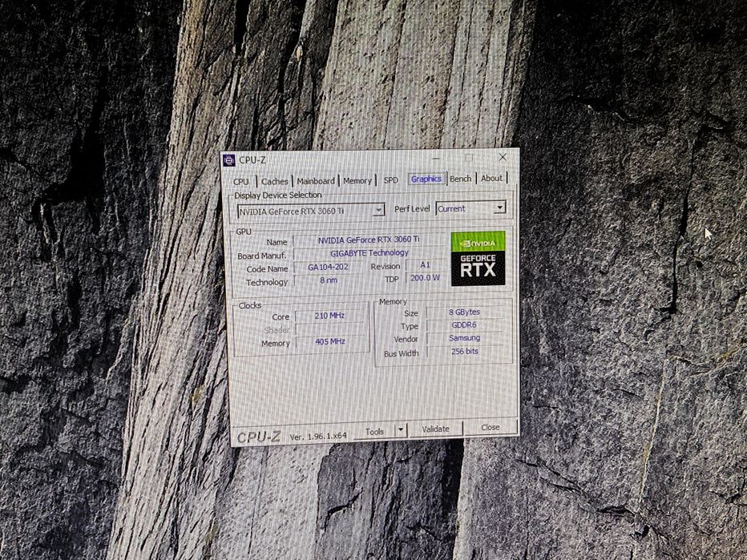Click the empty Shader clock field
The width and height of the screenshot is (747, 560).
coord(330,329)
